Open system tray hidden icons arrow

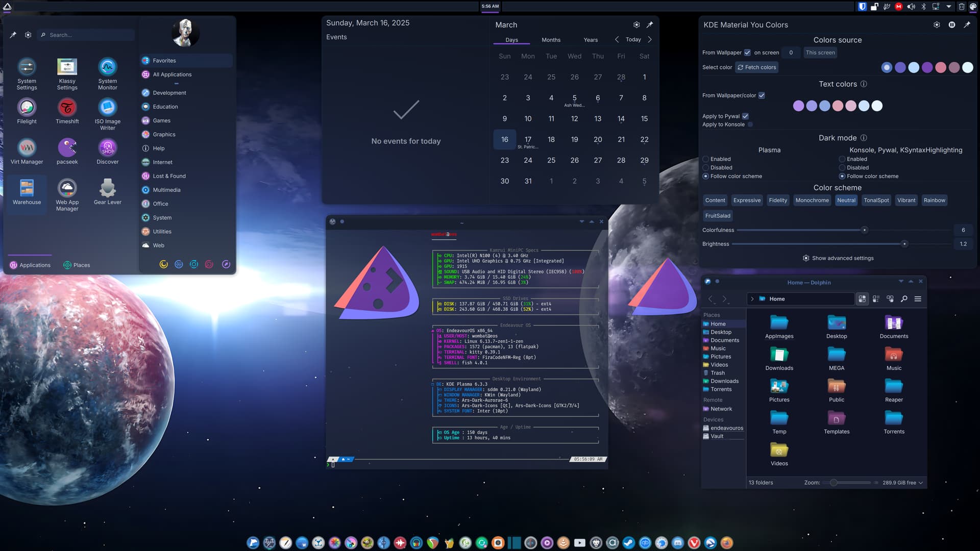(949, 7)
